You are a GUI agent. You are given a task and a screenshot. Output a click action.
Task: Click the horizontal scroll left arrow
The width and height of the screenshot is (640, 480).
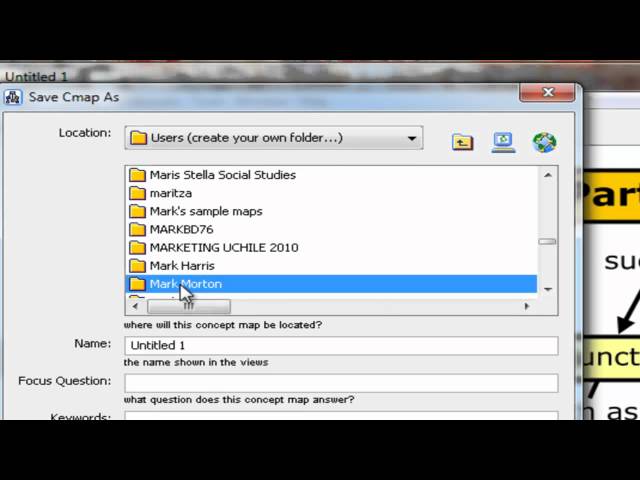point(135,306)
